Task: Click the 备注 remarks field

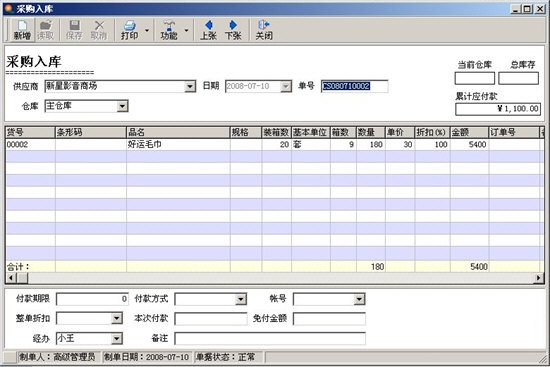Action: pos(270,339)
